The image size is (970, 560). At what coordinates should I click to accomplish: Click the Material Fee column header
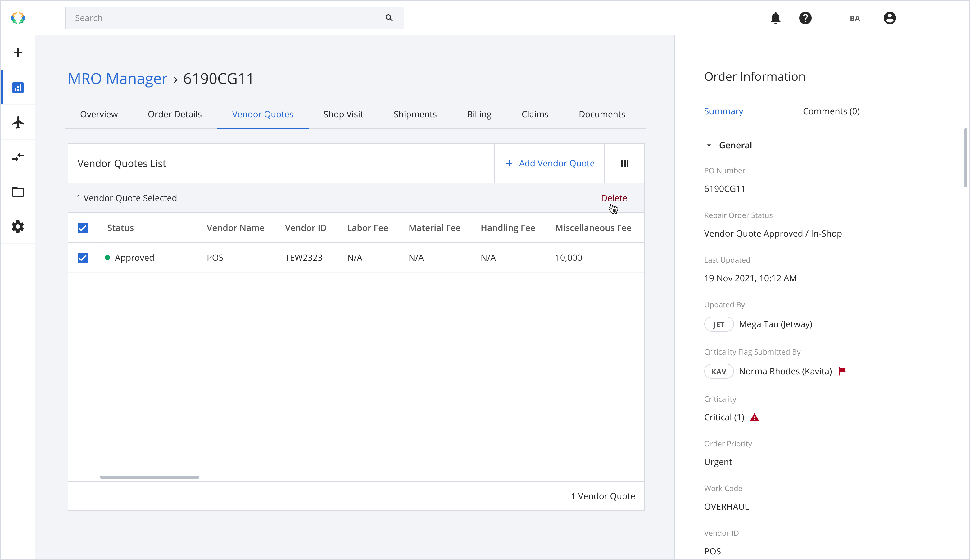click(434, 228)
